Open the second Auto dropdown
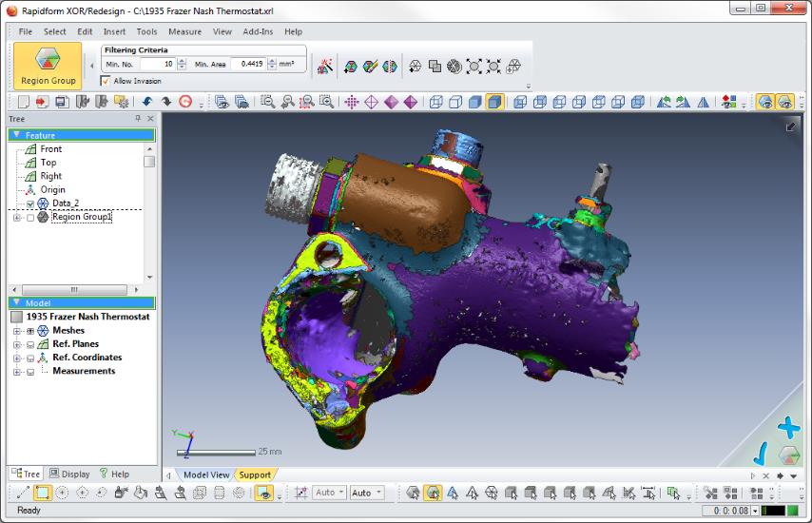 (367, 493)
